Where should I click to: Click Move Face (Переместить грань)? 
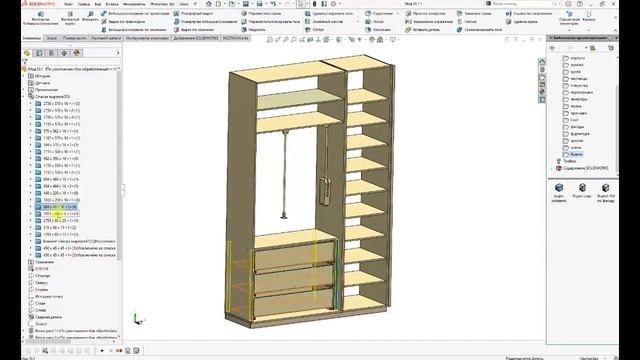(261, 13)
